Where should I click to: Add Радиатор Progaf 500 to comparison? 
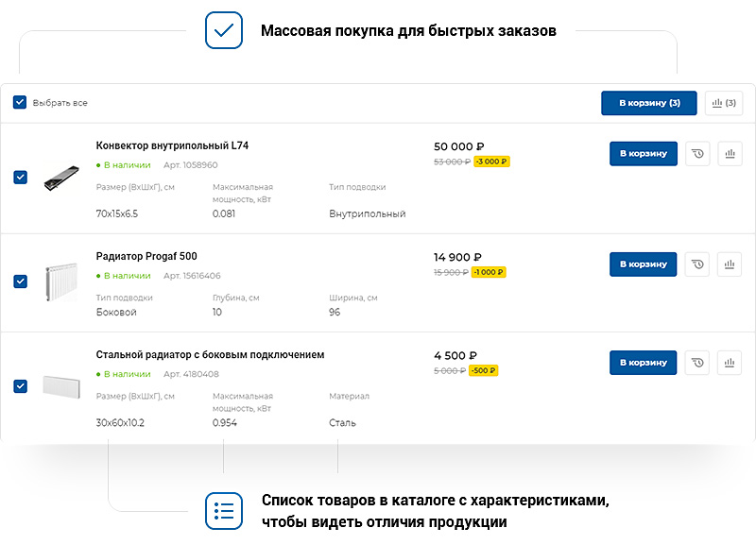click(729, 264)
